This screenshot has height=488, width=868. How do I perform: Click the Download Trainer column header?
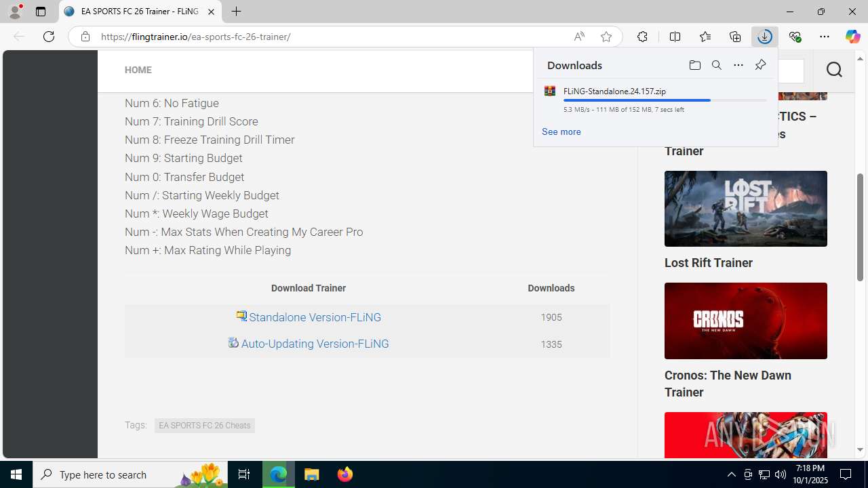click(308, 288)
